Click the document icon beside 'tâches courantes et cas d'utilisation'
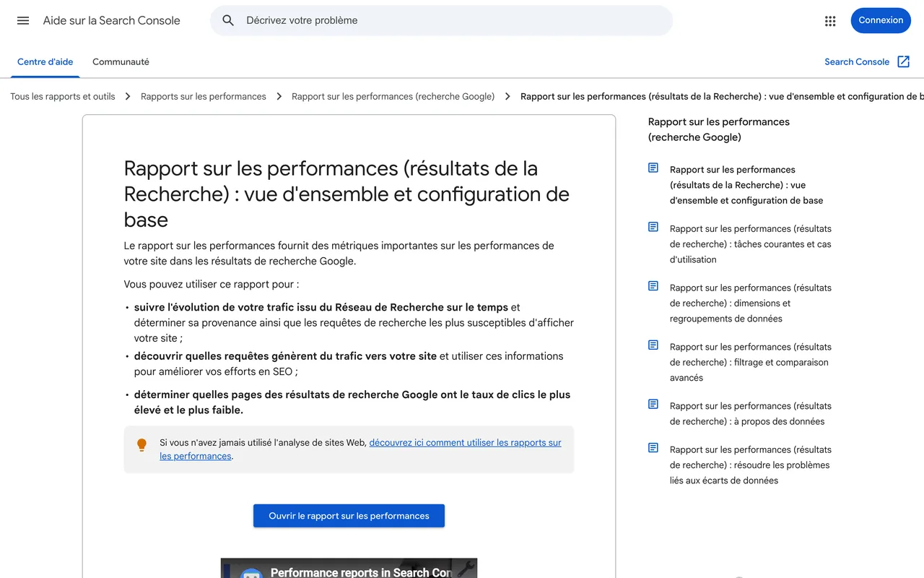 [653, 227]
